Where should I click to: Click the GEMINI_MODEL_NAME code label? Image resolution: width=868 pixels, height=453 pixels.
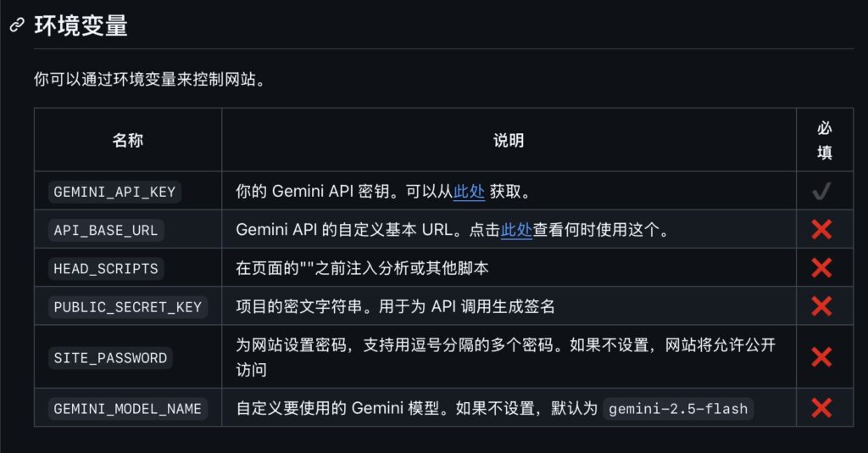[x=128, y=409]
